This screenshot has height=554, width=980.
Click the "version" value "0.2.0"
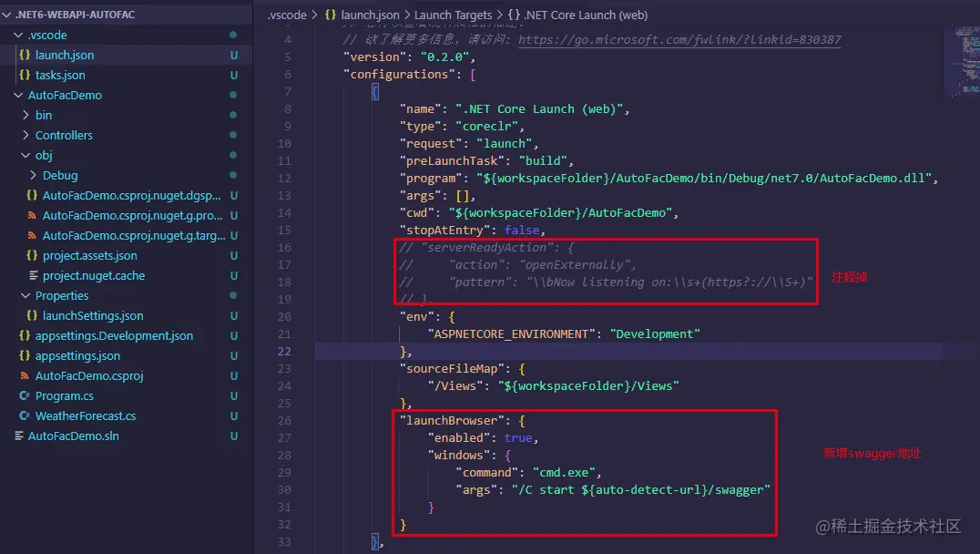tap(444, 56)
